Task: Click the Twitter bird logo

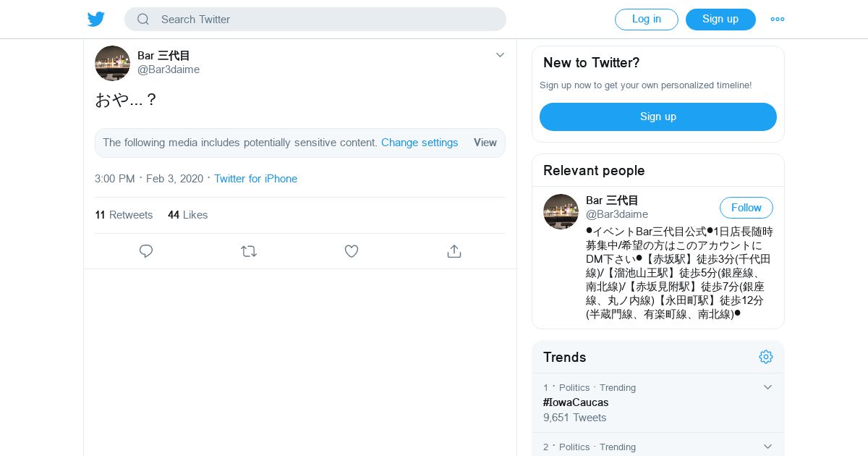Action: coord(96,20)
